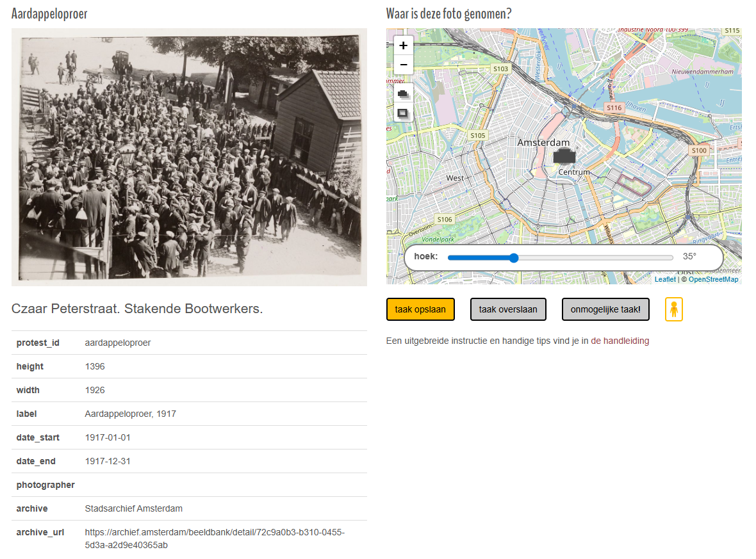Skip the task using 'taak overslaan'
The image size is (756, 559).
[508, 309]
